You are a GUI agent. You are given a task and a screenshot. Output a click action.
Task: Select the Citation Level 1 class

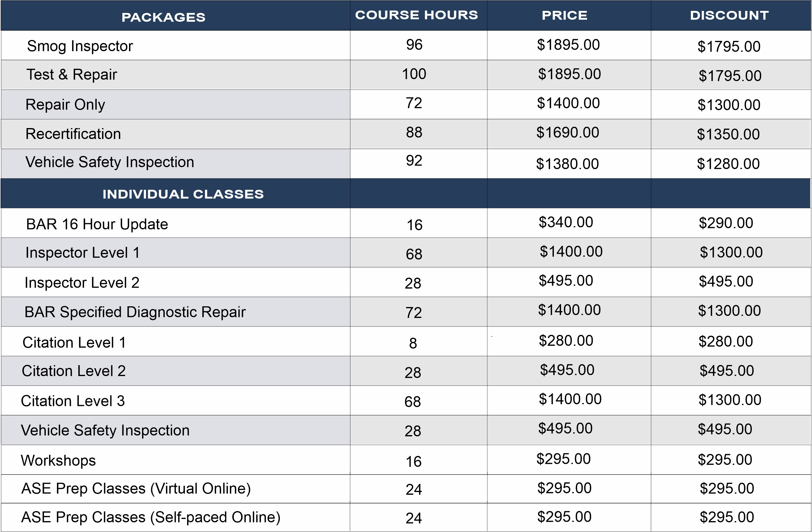pyautogui.click(x=74, y=342)
